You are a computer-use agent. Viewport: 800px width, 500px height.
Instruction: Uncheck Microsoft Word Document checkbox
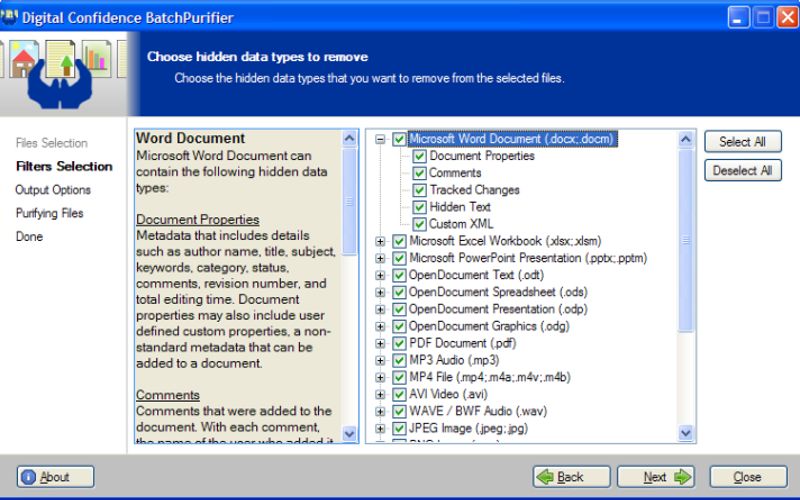click(399, 139)
